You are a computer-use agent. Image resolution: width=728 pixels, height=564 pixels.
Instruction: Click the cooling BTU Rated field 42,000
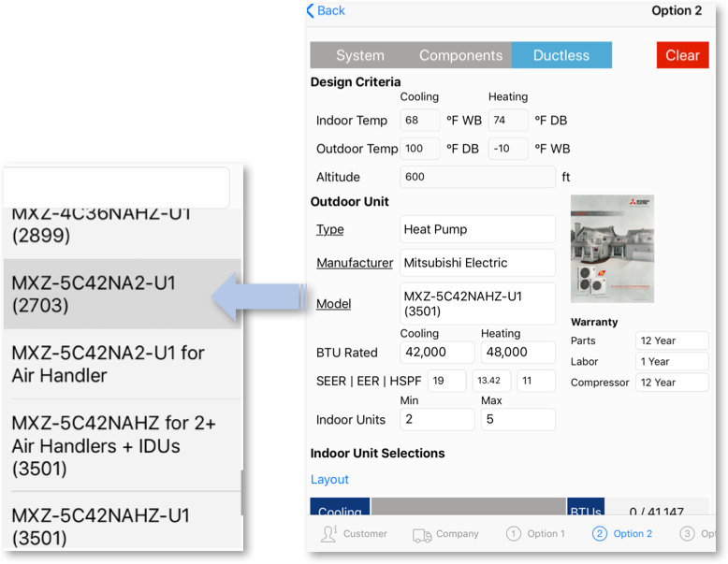click(437, 353)
